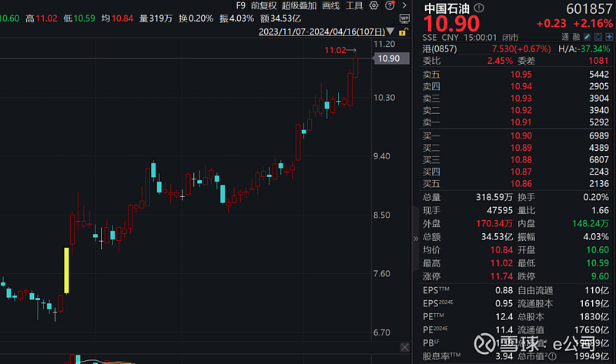Click the 股息率 TTM value 3.94
Screen dimensions: 616x364
(504, 356)
